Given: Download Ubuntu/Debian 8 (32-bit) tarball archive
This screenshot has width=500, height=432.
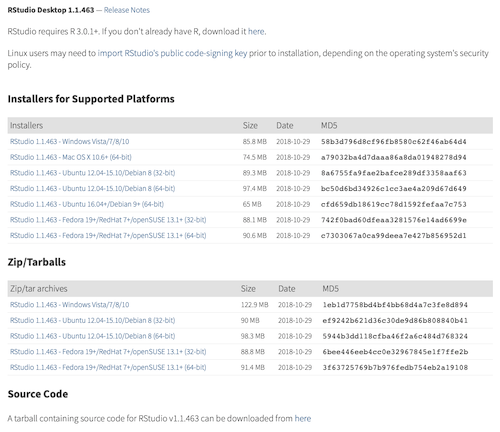Looking at the screenshot, I should [92, 321].
